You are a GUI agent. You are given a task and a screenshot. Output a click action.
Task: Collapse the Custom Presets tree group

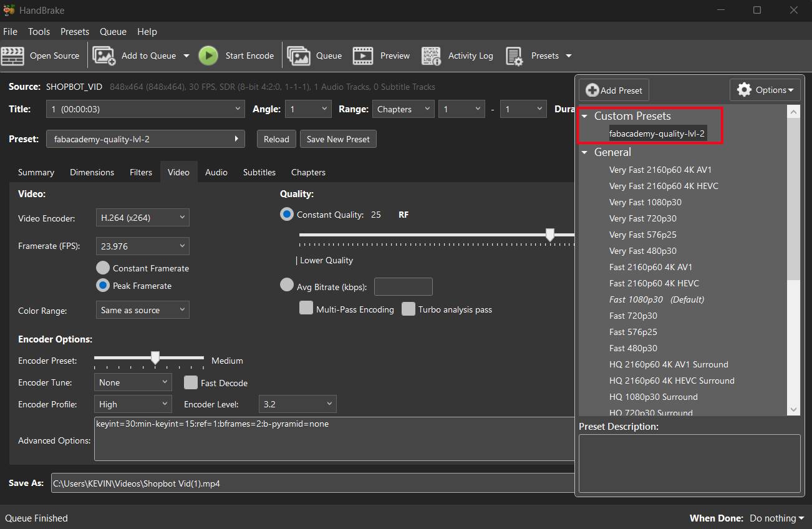(584, 116)
